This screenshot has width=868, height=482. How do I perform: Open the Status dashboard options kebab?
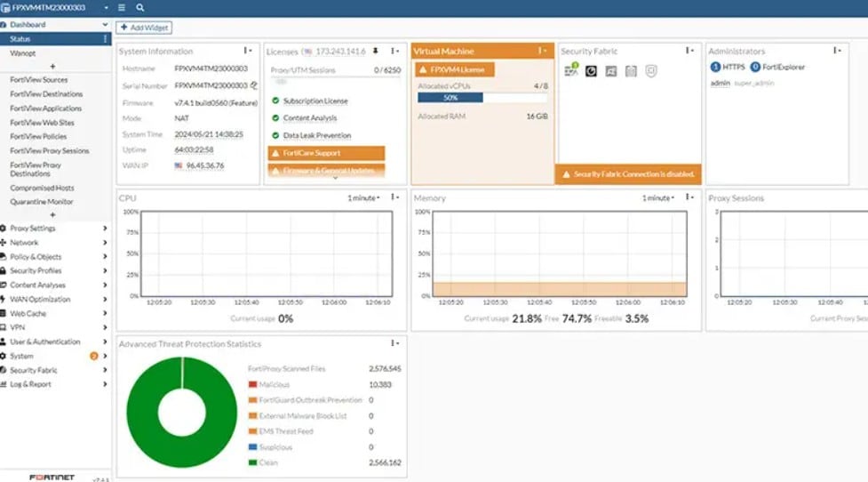coord(105,39)
